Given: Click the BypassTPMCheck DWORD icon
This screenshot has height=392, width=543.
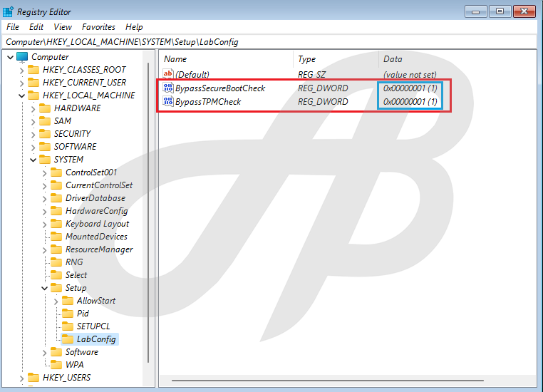Looking at the screenshot, I should pos(168,101).
